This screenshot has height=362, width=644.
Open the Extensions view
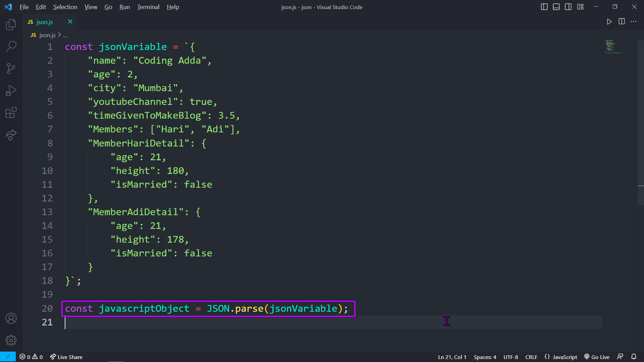click(x=11, y=113)
